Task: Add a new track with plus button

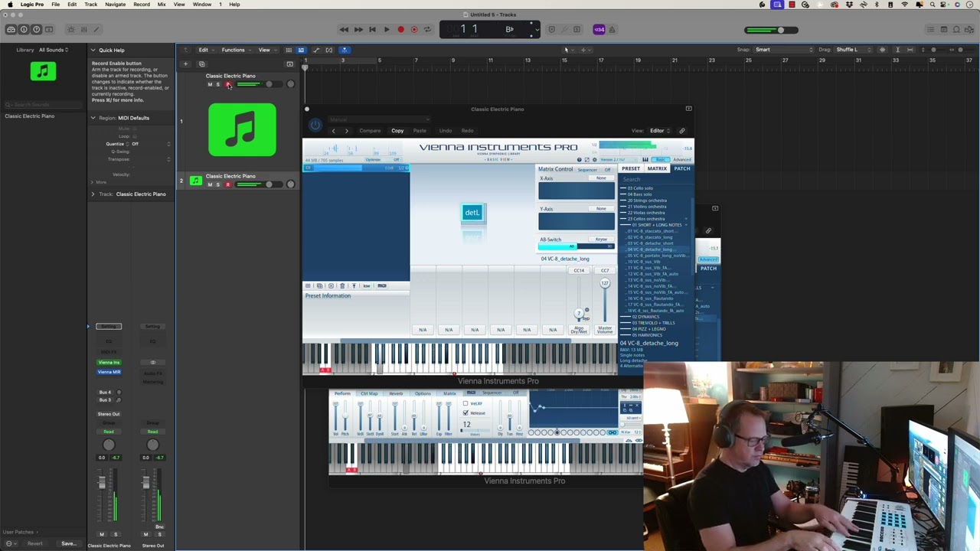Action: click(x=185, y=64)
